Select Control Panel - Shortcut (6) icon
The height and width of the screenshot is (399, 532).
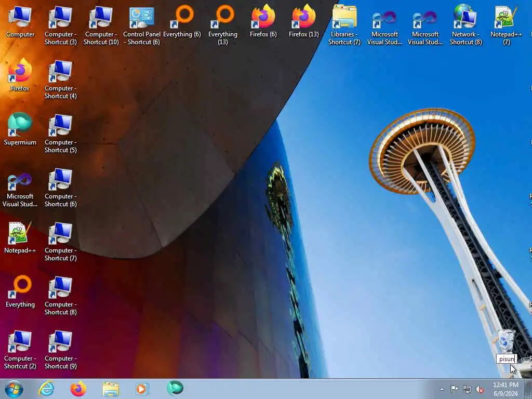coord(141,25)
